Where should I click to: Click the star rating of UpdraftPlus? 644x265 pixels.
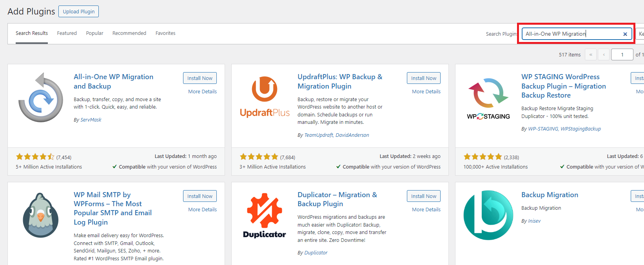(x=259, y=157)
